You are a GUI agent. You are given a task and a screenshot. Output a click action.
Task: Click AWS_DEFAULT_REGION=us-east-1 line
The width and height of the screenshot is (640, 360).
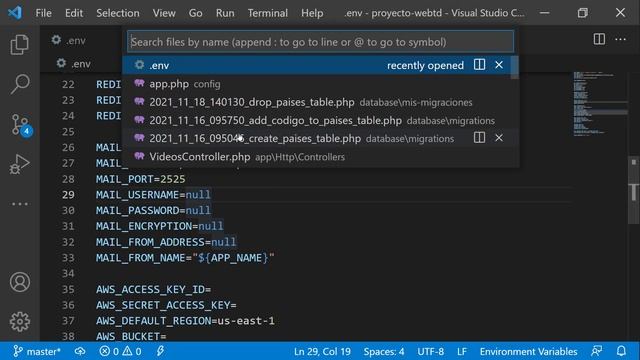coord(185,321)
